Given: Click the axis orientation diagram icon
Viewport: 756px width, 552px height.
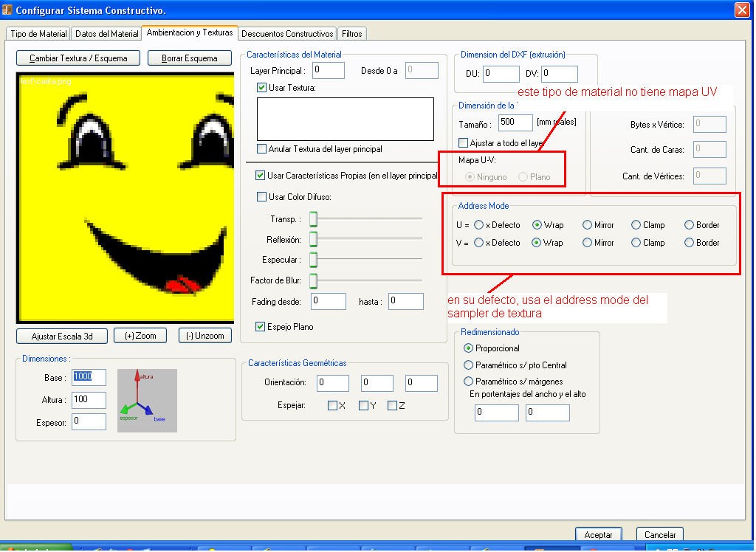Looking at the screenshot, I should tap(147, 401).
